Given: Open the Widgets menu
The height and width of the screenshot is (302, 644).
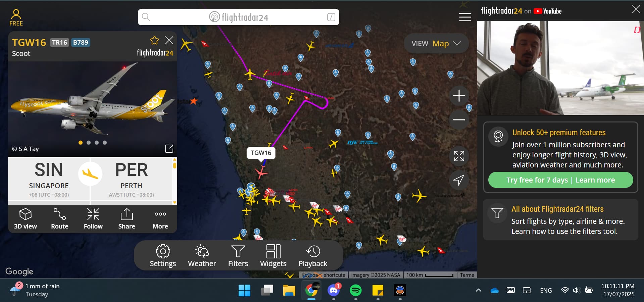Looking at the screenshot, I should (273, 256).
